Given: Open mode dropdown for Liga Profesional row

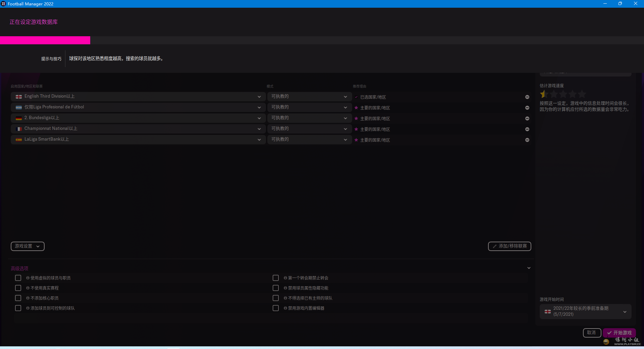Looking at the screenshot, I should [x=309, y=107].
